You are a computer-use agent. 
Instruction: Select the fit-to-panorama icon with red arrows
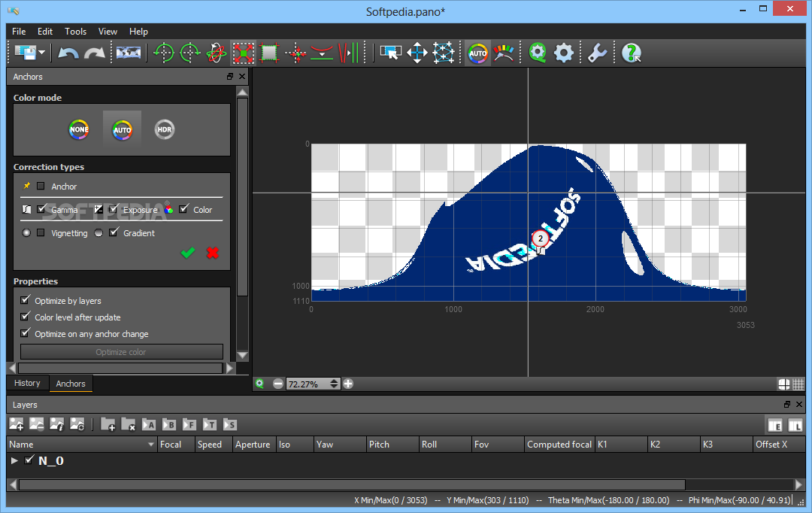(243, 53)
